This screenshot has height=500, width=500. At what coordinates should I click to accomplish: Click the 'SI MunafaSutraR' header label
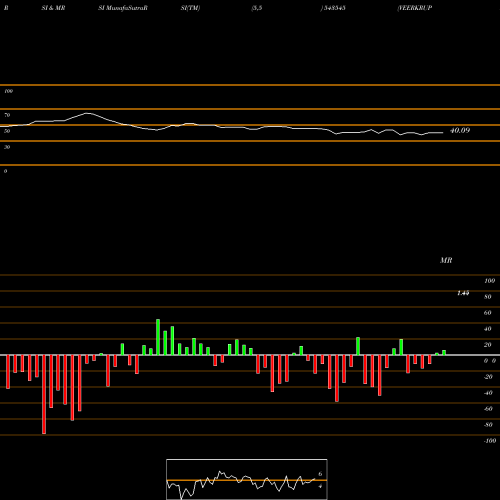click(123, 8)
